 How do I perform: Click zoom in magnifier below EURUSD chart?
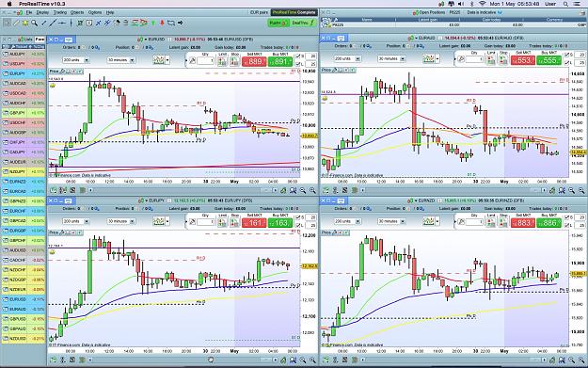[312, 190]
